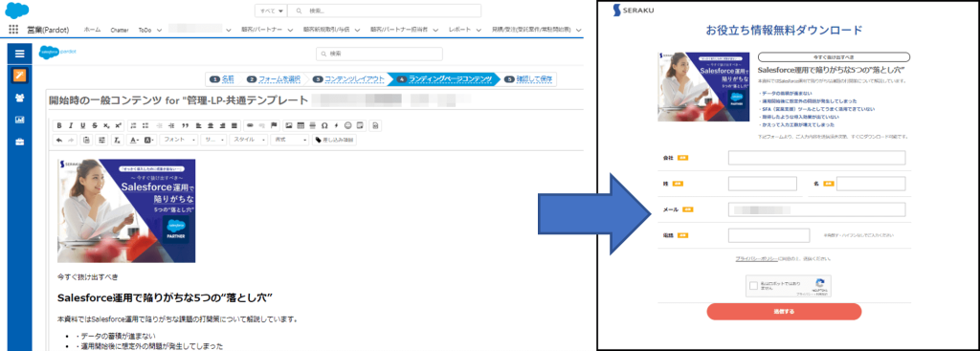This screenshot has height=351, width=980.
Task: Open the text color dropdown
Action: pyautogui.click(x=134, y=140)
